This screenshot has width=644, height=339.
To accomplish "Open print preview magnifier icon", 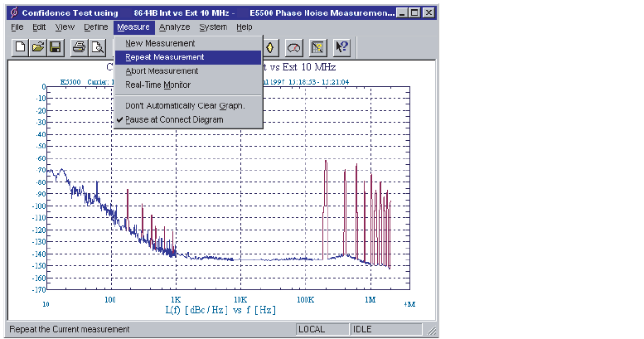I will coord(97,48).
